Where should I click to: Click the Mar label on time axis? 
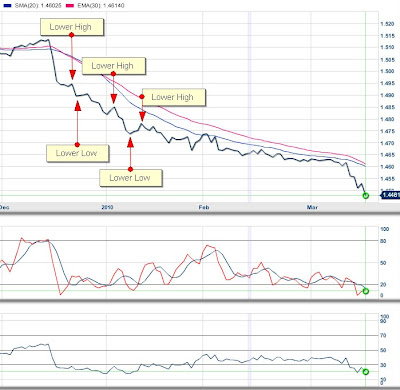(x=312, y=207)
